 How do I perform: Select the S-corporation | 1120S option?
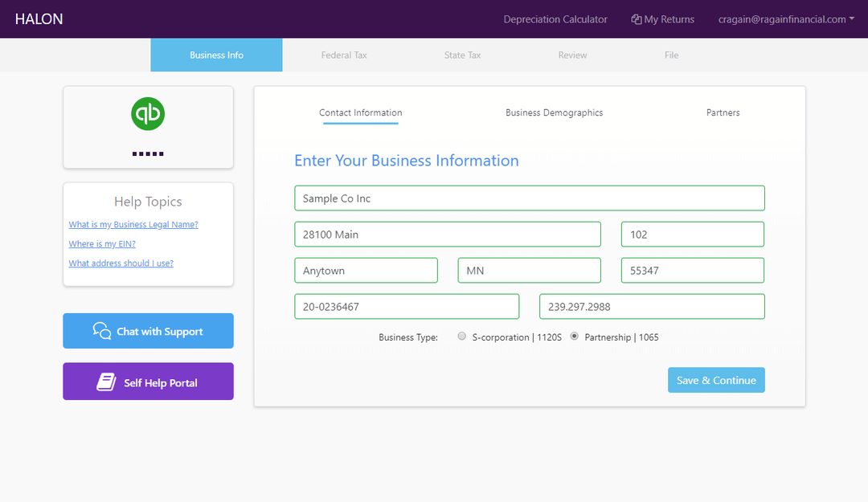pyautogui.click(x=461, y=336)
